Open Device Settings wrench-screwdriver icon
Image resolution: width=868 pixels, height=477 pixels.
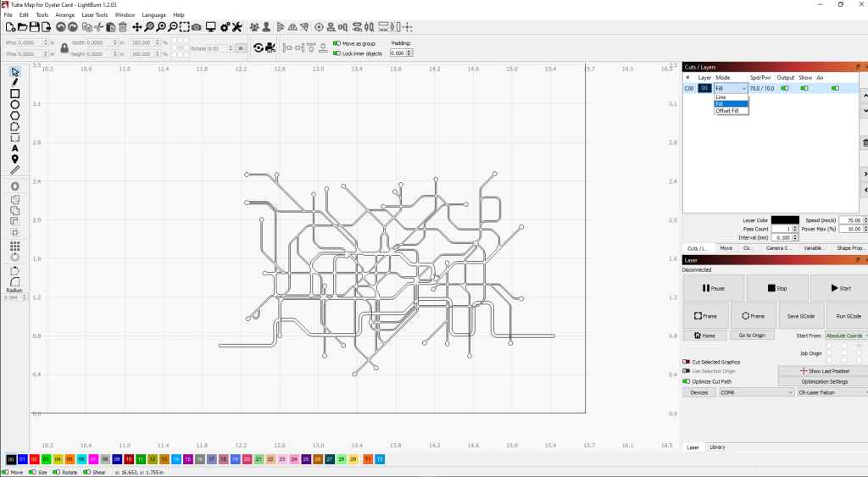point(237,27)
